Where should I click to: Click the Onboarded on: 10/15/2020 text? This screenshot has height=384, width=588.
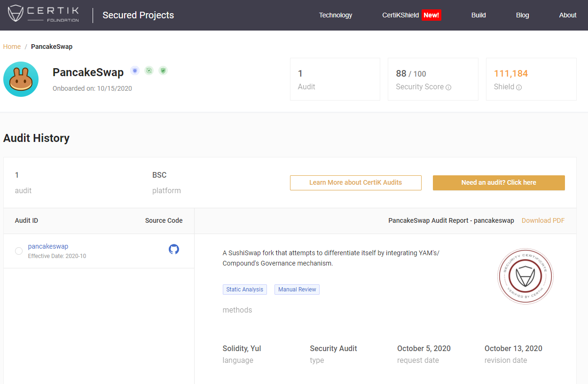point(92,88)
